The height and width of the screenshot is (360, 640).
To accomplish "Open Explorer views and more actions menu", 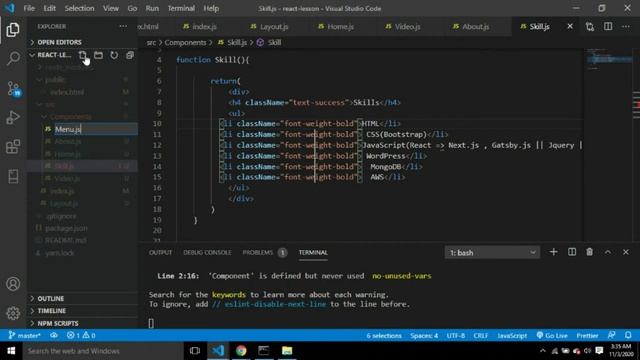I will click(x=123, y=26).
